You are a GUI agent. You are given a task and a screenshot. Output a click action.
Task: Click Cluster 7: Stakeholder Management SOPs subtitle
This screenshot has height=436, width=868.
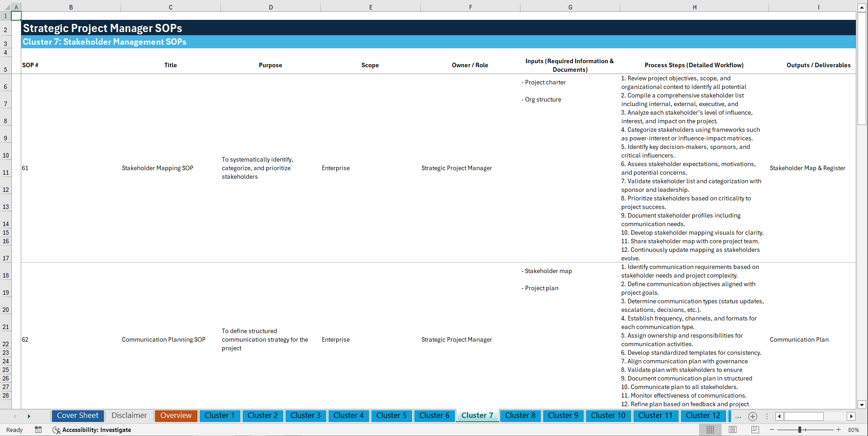104,42
